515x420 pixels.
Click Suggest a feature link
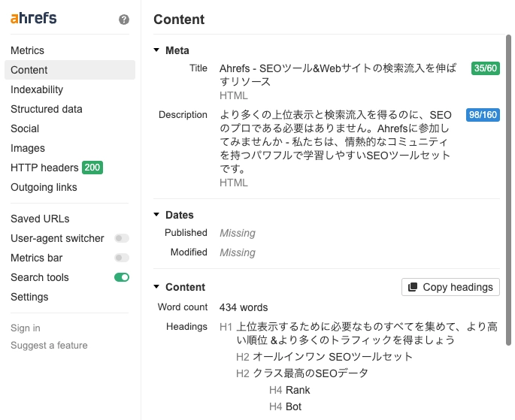pos(49,345)
